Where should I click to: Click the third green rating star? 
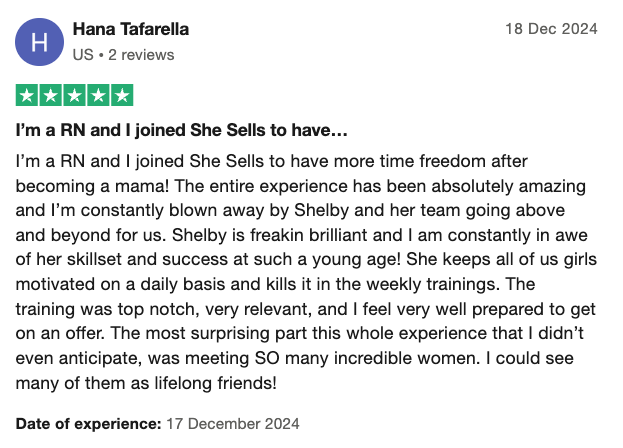coord(75,95)
